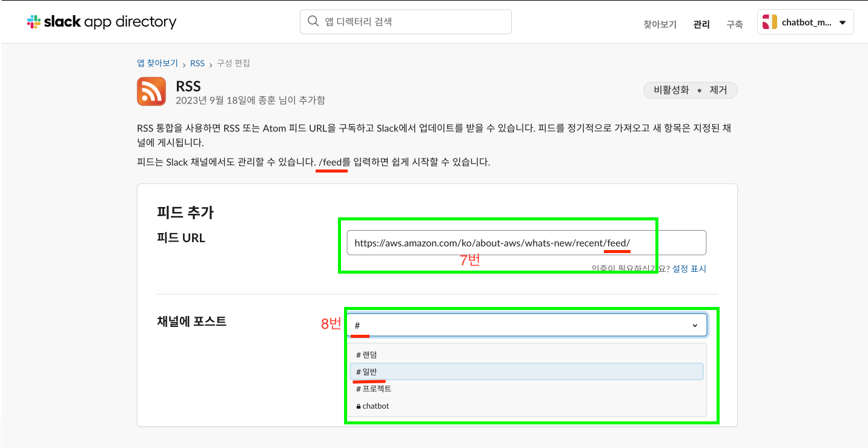This screenshot has height=448, width=868.
Task: Focus the 앱 디렉터리 검색 search field
Action: (406, 22)
